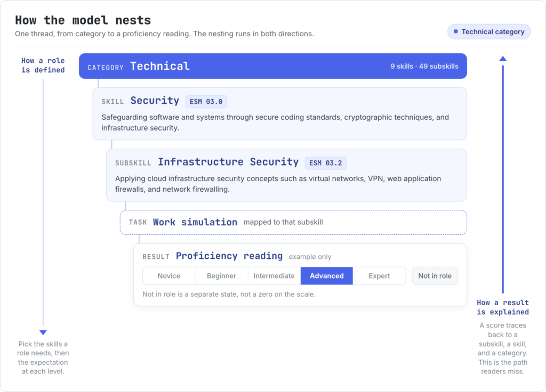The image size is (546, 392).
Task: Click the upward arrowhead above the result line
Action: [503, 59]
